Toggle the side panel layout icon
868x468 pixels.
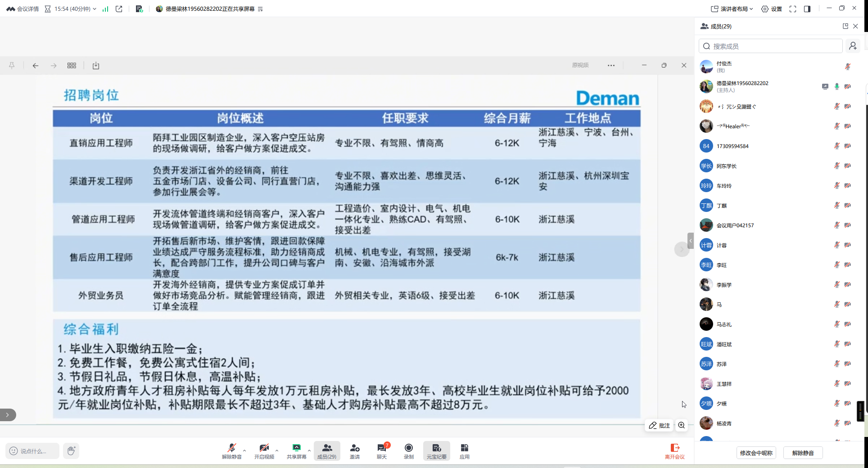pos(807,9)
